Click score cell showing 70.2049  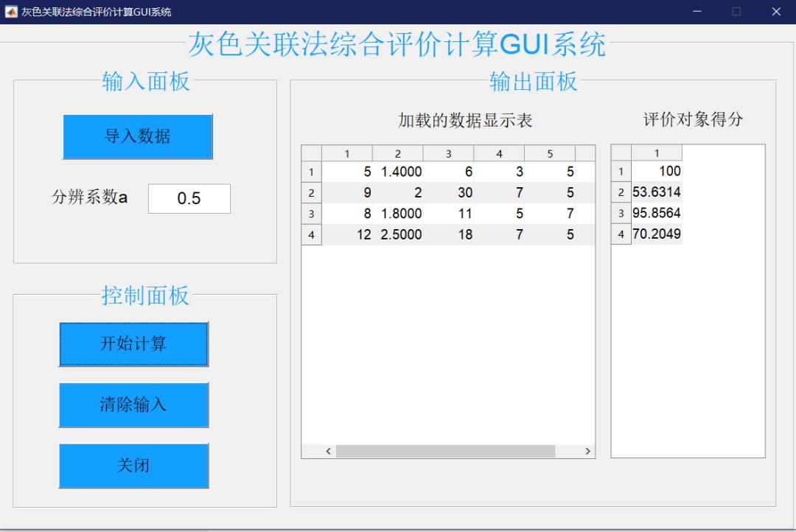(x=657, y=234)
